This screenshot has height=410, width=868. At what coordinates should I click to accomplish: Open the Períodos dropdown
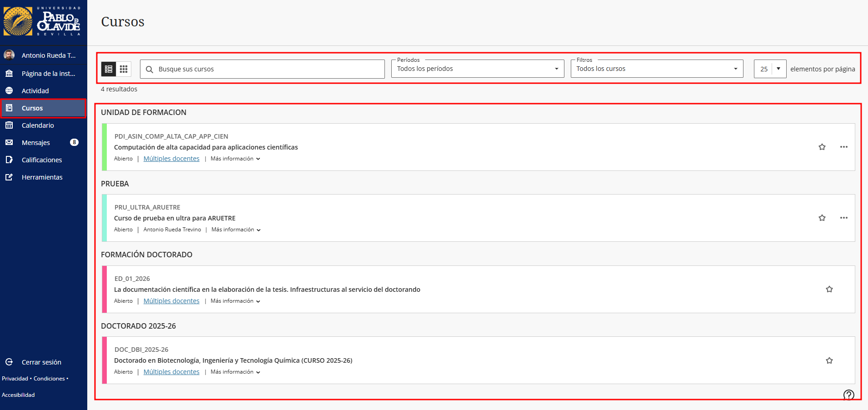pyautogui.click(x=477, y=69)
